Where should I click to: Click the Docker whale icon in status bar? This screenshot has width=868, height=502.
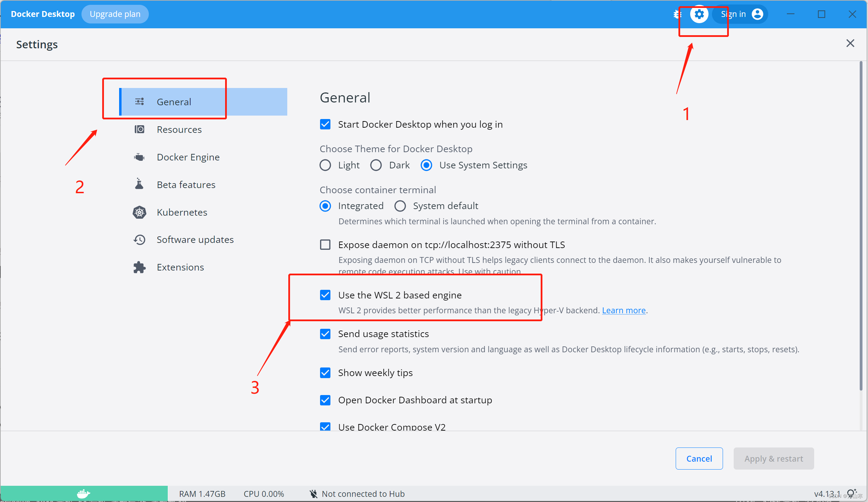coord(84,494)
